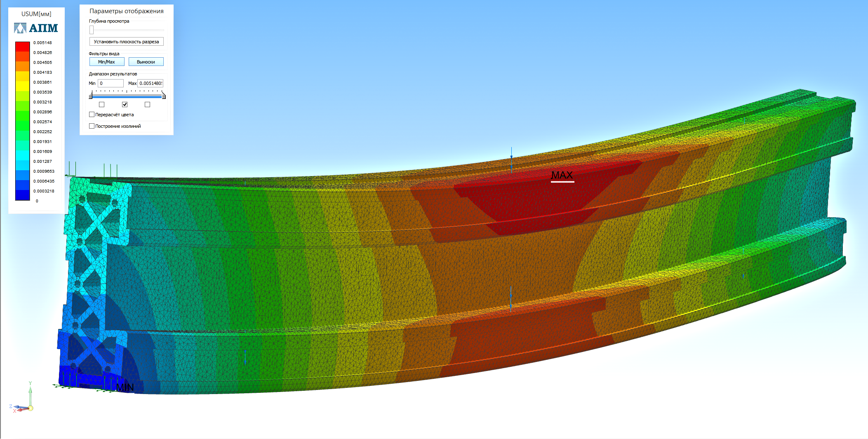Image resolution: width=868 pixels, height=439 pixels.
Task: Click the Параметры отображения panel title
Action: (x=127, y=11)
